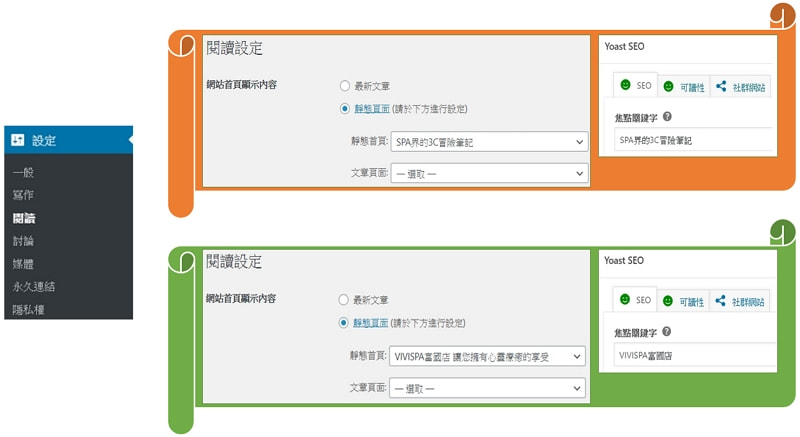Click the upper Yoast SEO panel title
This screenshot has height=437, width=800.
coord(624,46)
